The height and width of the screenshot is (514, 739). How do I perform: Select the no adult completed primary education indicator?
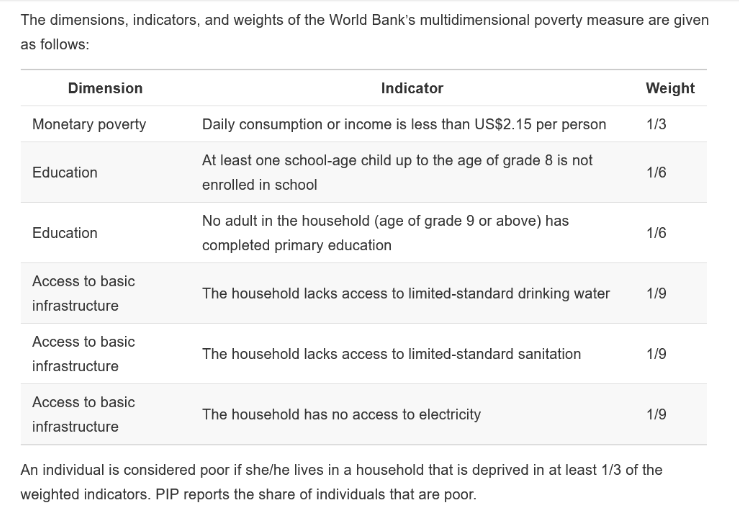[x=385, y=233]
